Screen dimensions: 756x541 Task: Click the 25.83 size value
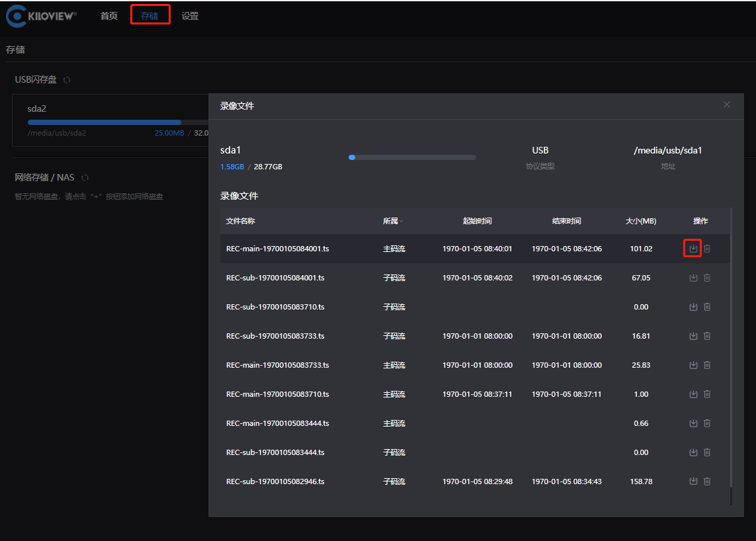pyautogui.click(x=641, y=365)
